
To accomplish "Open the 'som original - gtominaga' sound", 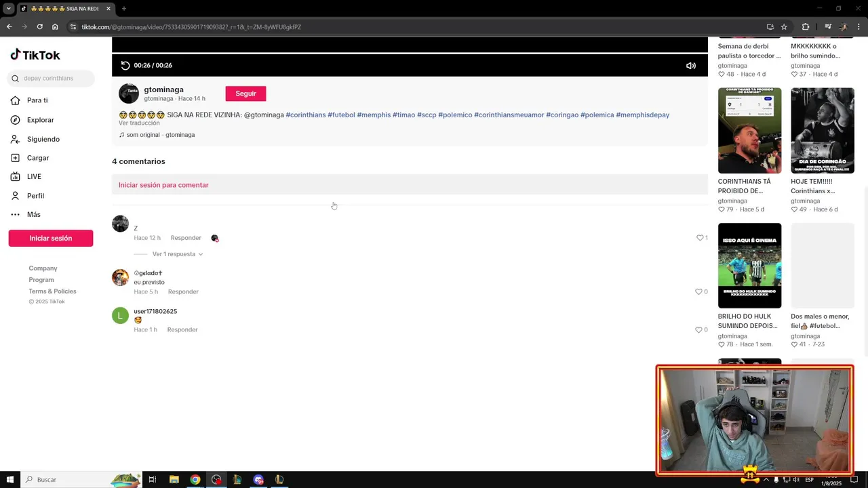I will [157, 135].
